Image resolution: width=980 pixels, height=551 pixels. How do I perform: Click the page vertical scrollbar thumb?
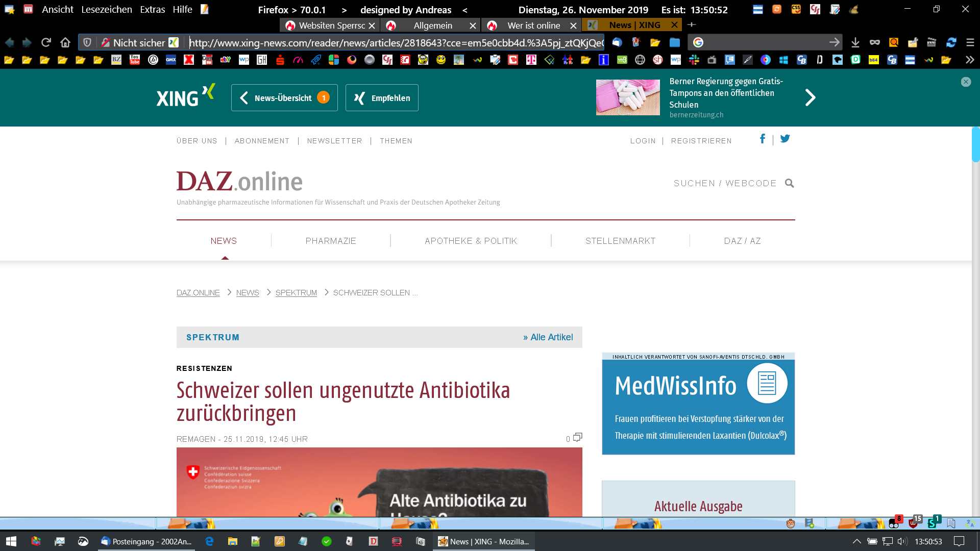(975, 144)
